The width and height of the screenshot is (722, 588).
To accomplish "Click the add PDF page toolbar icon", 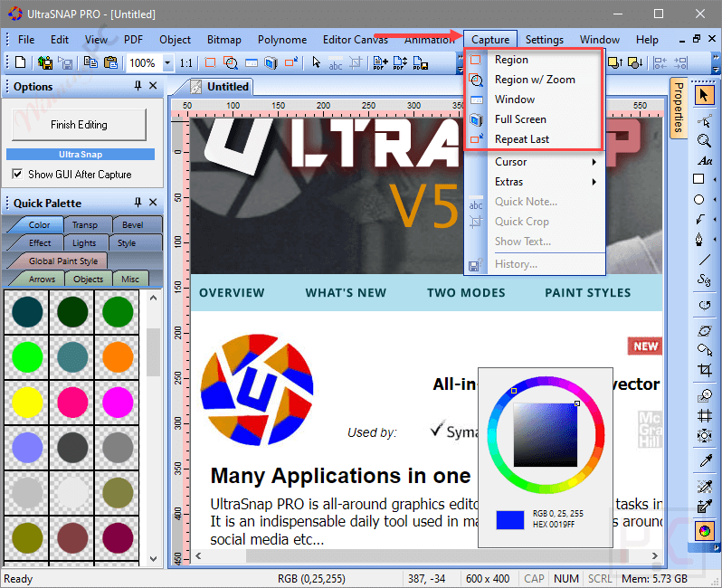I will [380, 62].
